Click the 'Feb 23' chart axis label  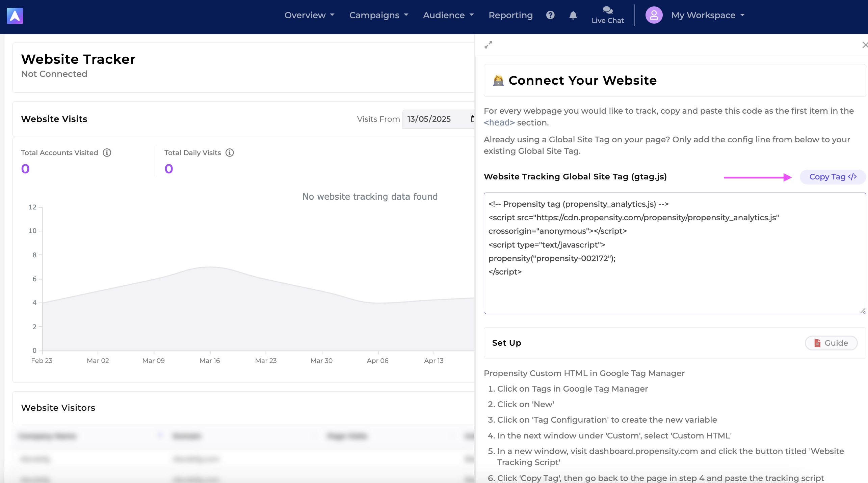click(42, 361)
